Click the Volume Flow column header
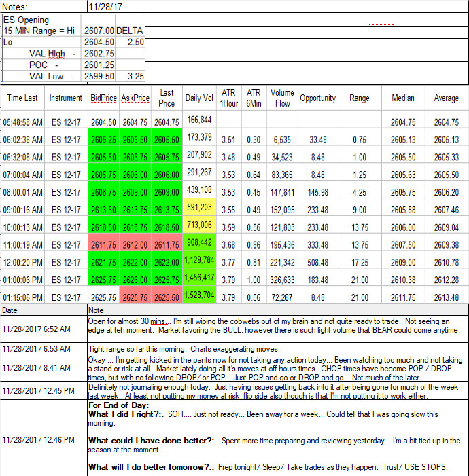 coord(282,98)
